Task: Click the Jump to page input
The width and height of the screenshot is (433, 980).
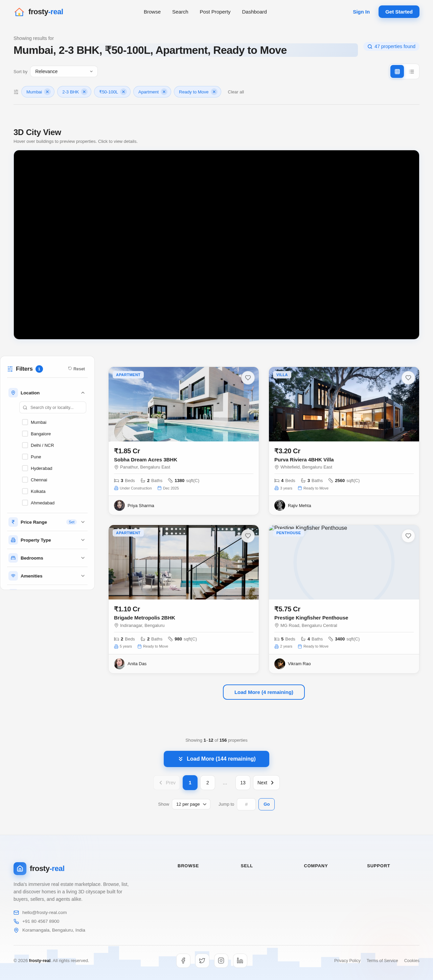Action: coord(246,804)
